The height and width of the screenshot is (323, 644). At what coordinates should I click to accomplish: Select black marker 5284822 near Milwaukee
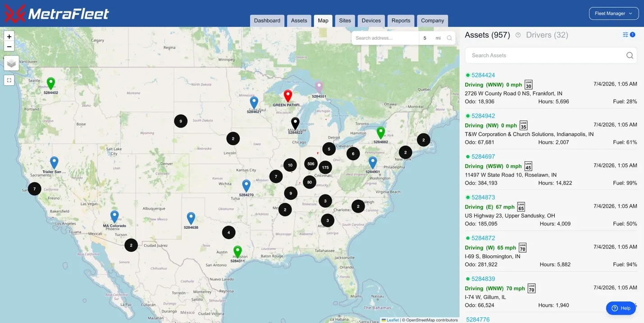click(295, 123)
